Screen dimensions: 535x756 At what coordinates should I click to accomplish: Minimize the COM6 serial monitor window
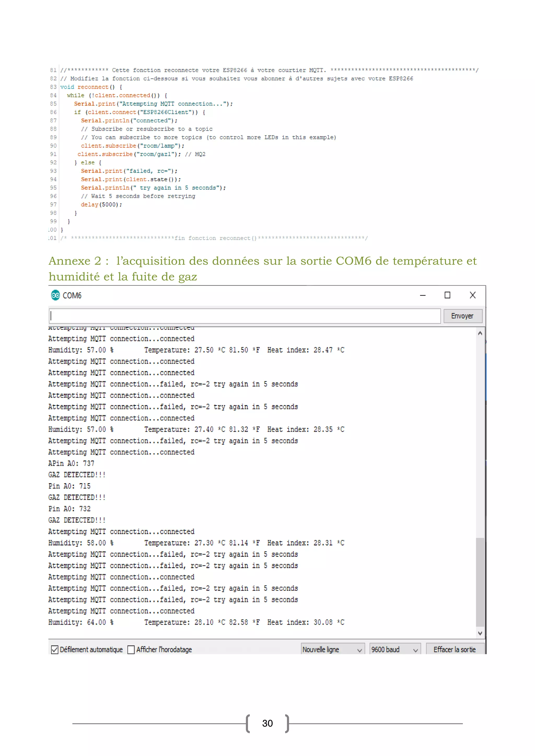(x=423, y=295)
